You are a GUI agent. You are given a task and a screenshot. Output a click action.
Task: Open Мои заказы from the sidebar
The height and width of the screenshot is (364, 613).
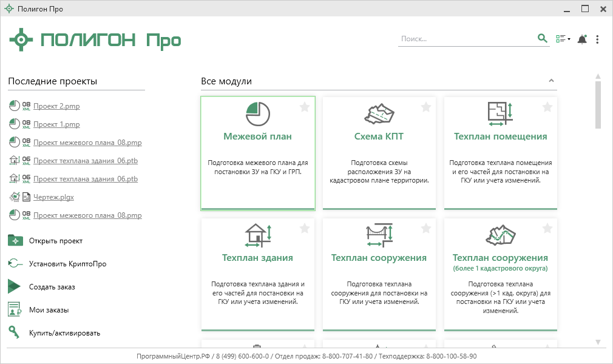[x=49, y=310]
